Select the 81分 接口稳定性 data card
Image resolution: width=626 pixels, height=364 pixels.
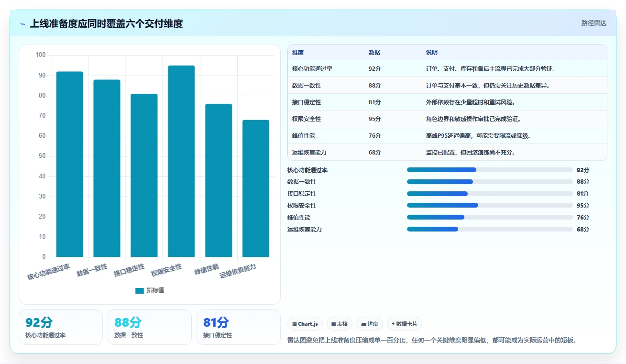239,327
